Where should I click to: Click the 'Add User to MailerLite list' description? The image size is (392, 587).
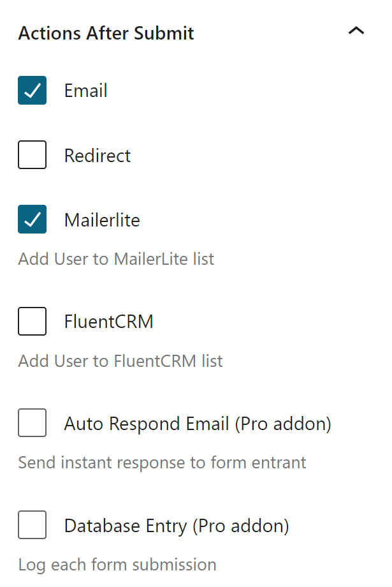[x=116, y=259]
